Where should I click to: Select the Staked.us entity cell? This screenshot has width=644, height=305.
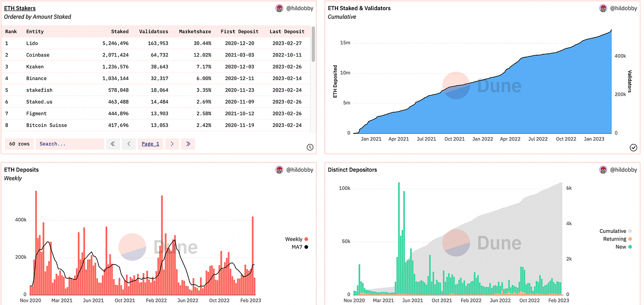[x=39, y=102]
